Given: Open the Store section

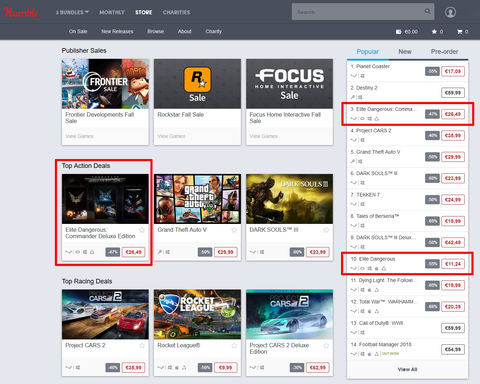Looking at the screenshot, I should 144,12.
